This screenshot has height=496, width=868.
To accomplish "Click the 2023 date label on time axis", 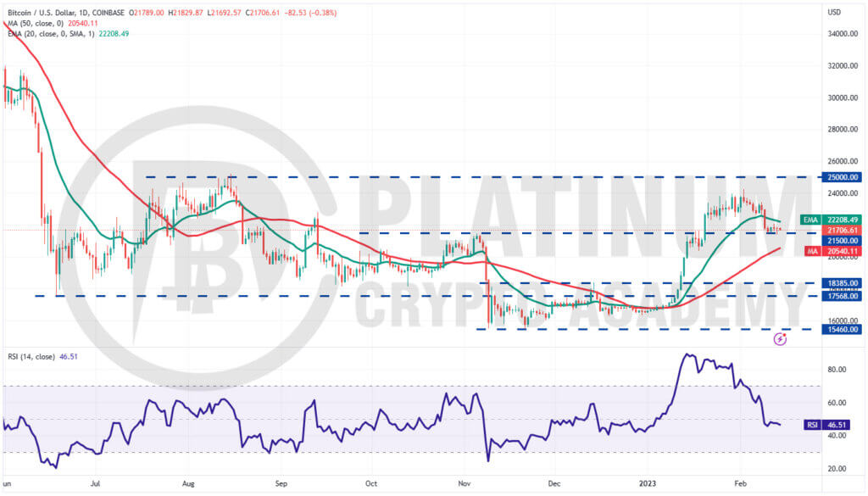I will tap(648, 483).
